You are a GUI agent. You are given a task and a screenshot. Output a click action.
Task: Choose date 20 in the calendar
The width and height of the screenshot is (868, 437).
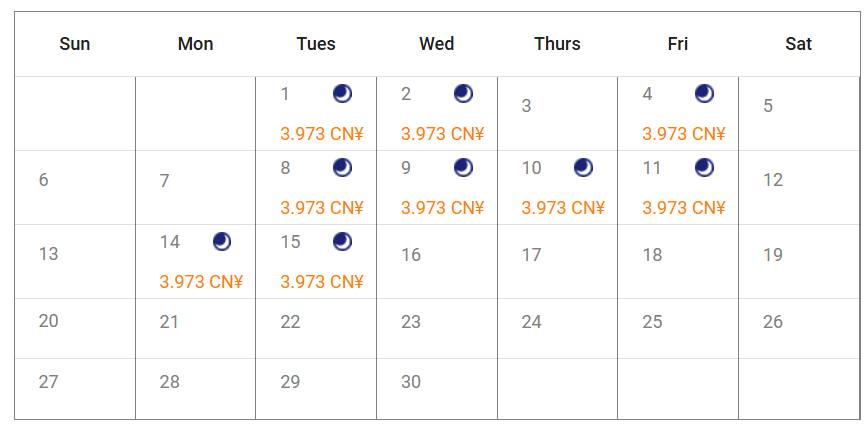click(x=49, y=321)
